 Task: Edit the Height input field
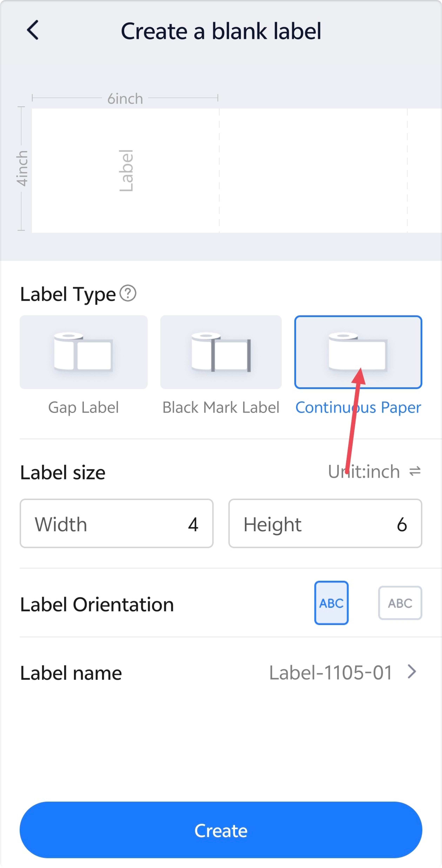[325, 523]
